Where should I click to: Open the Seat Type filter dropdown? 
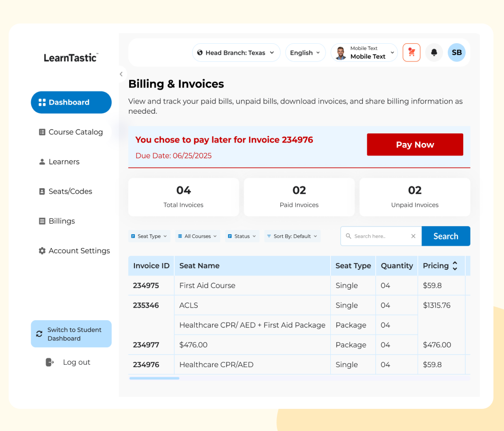(149, 236)
